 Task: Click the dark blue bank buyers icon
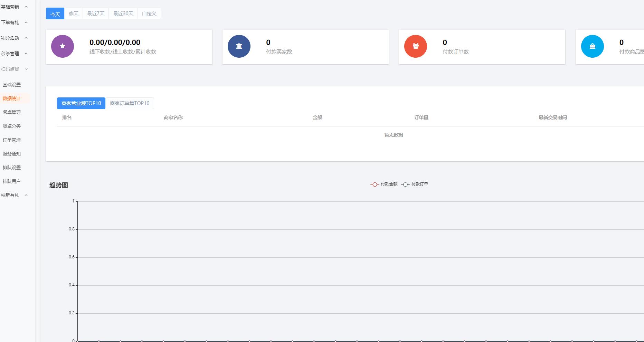tap(239, 46)
